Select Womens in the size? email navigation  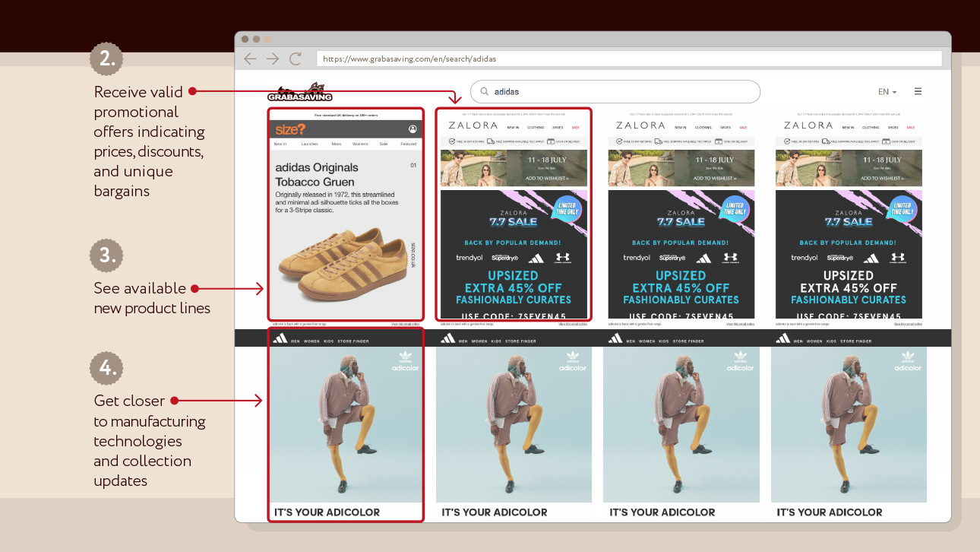coord(360,144)
